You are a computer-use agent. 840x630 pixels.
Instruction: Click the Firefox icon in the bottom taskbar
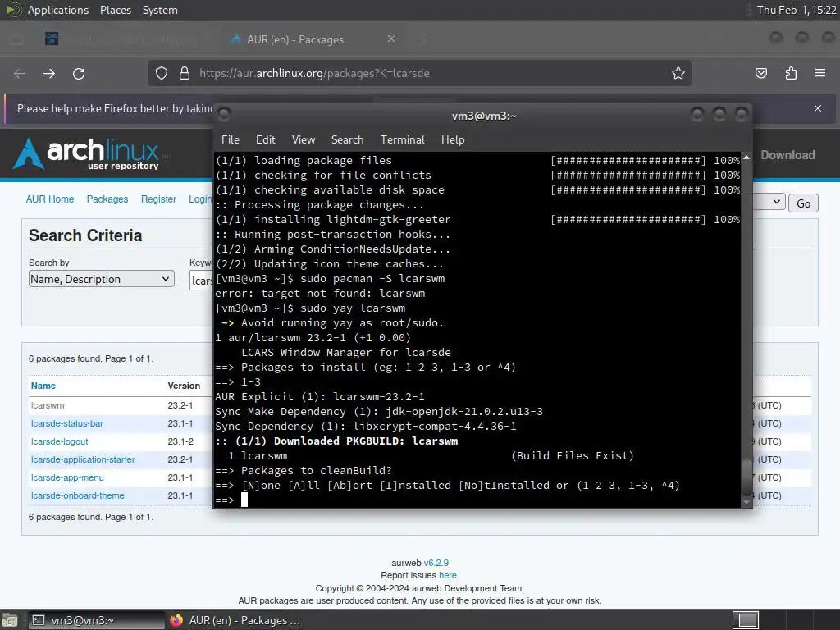point(176,620)
